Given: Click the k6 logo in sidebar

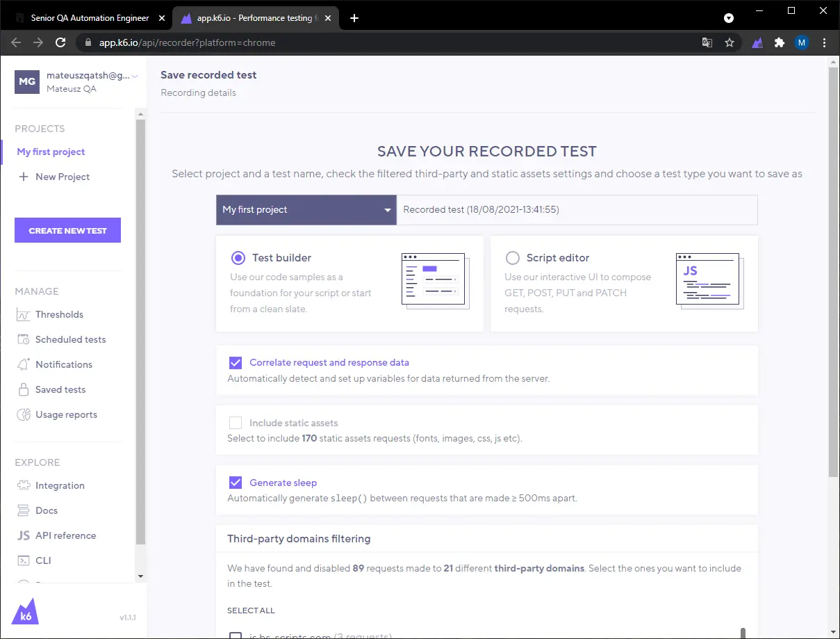Looking at the screenshot, I should click(26, 612).
